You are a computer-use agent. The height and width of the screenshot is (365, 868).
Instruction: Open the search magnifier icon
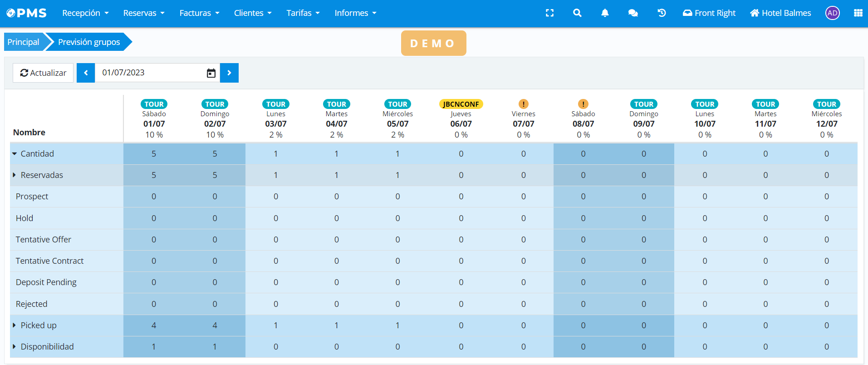click(x=577, y=13)
